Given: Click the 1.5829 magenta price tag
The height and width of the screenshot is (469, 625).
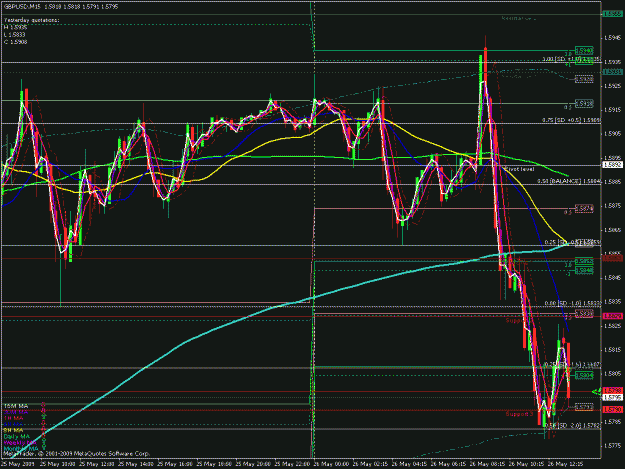Looking at the screenshot, I should coord(612,316).
